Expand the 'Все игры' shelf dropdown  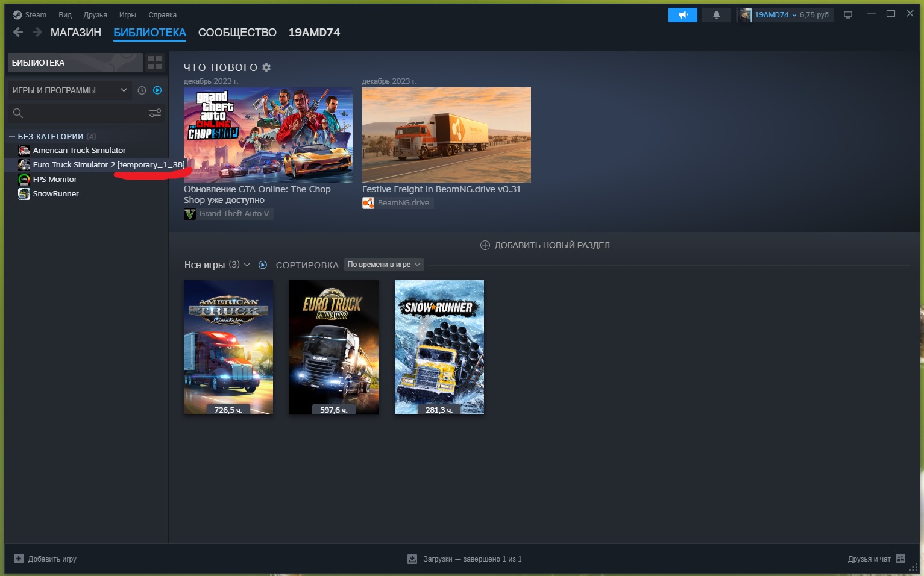click(x=247, y=265)
